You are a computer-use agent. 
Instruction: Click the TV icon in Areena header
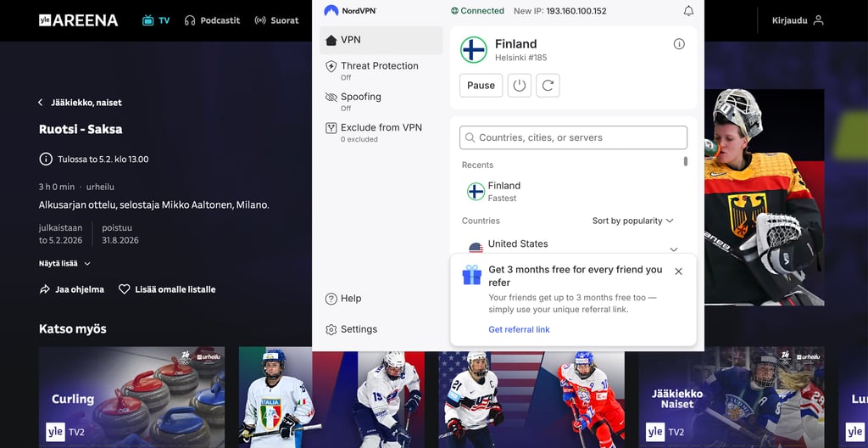[147, 20]
